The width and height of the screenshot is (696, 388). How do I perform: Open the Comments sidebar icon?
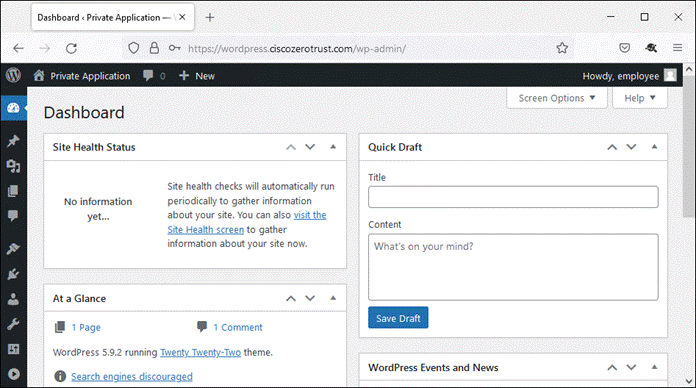coord(13,216)
